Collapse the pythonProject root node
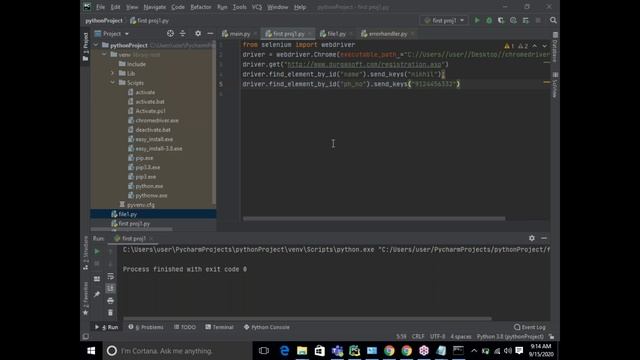 96,45
